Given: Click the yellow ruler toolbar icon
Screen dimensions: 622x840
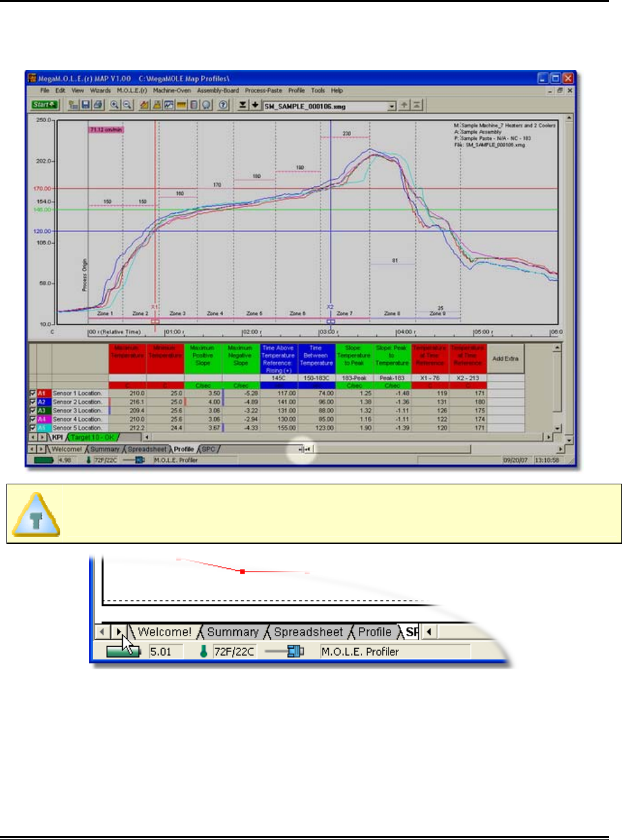Looking at the screenshot, I should pos(181,105).
